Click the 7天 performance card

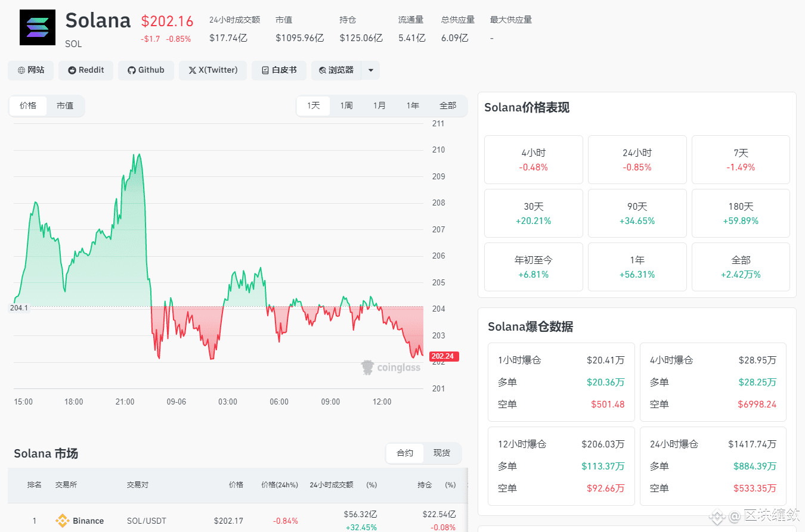[x=741, y=160]
